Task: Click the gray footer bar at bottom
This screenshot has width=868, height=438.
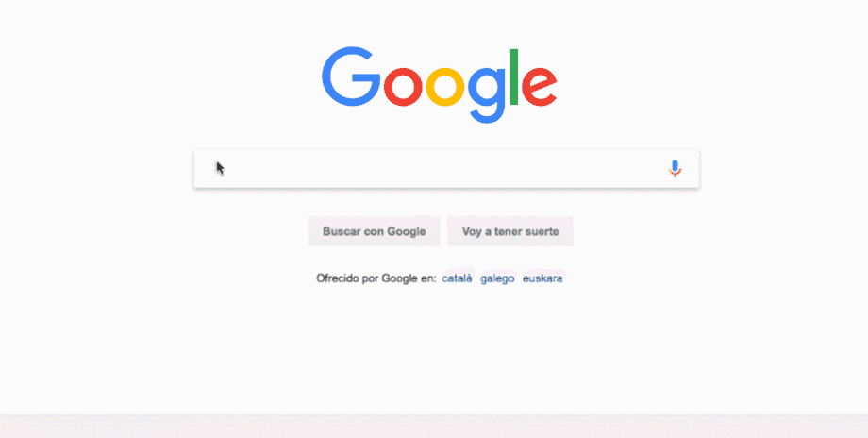Action: coord(434,427)
